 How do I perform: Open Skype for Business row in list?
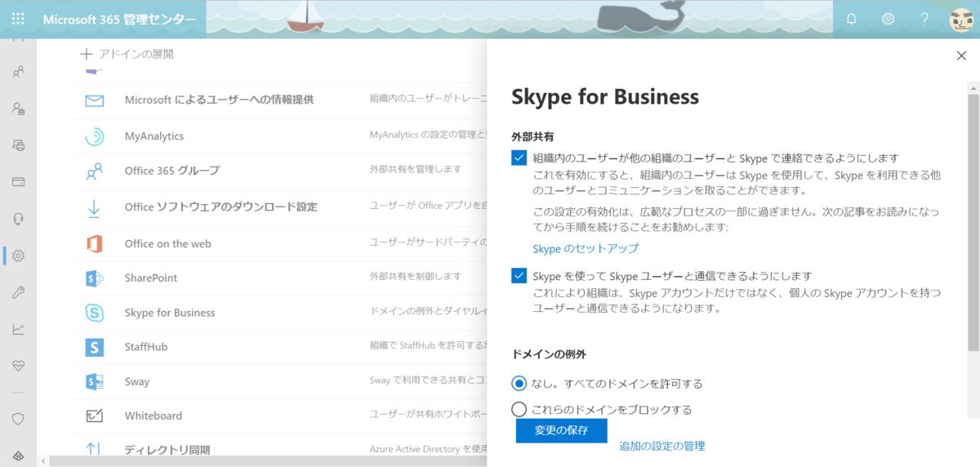[x=279, y=313]
